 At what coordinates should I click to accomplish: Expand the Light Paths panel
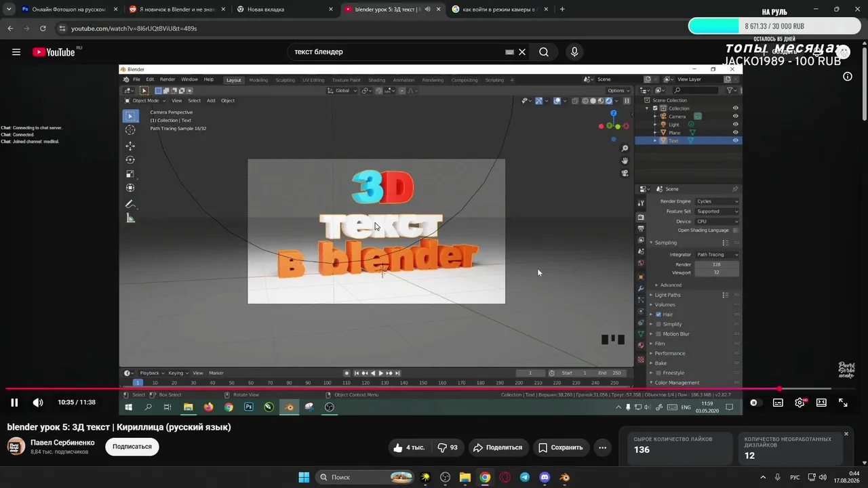tap(667, 295)
